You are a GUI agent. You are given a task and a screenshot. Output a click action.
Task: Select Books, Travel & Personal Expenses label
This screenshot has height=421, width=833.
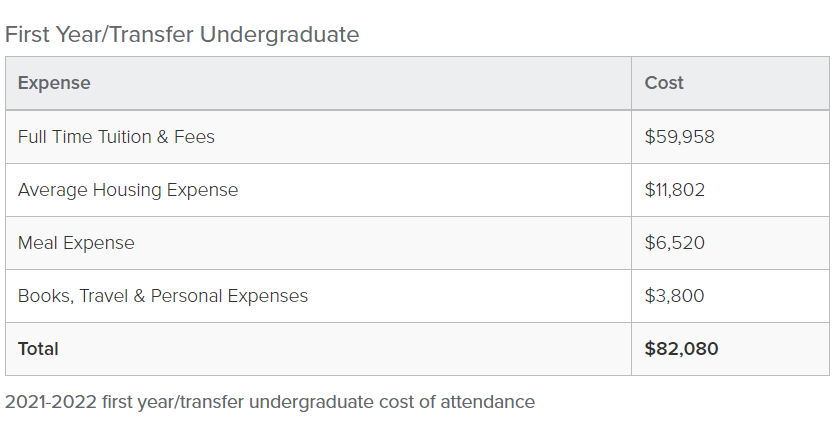click(163, 296)
